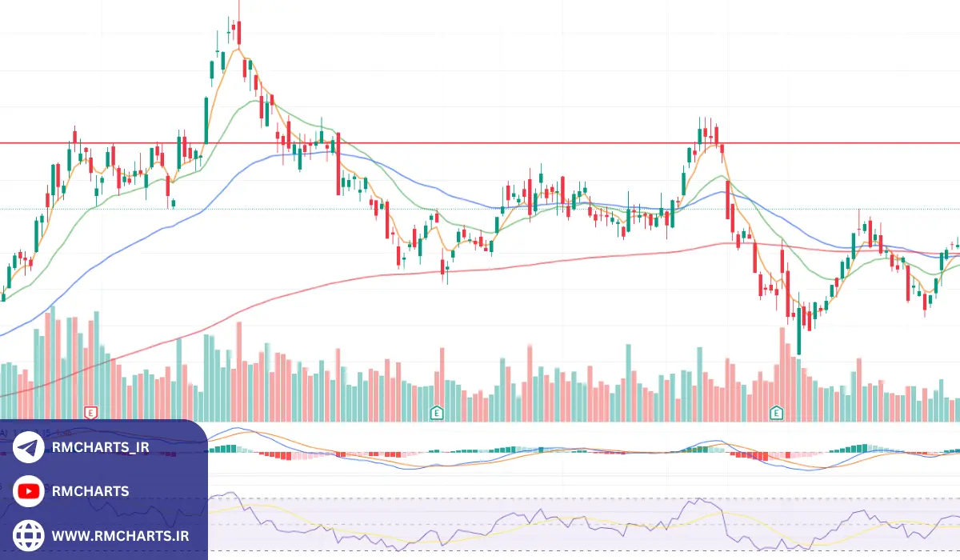Click the Telegram paper-plane icon
The height and width of the screenshot is (560, 960).
(29, 448)
